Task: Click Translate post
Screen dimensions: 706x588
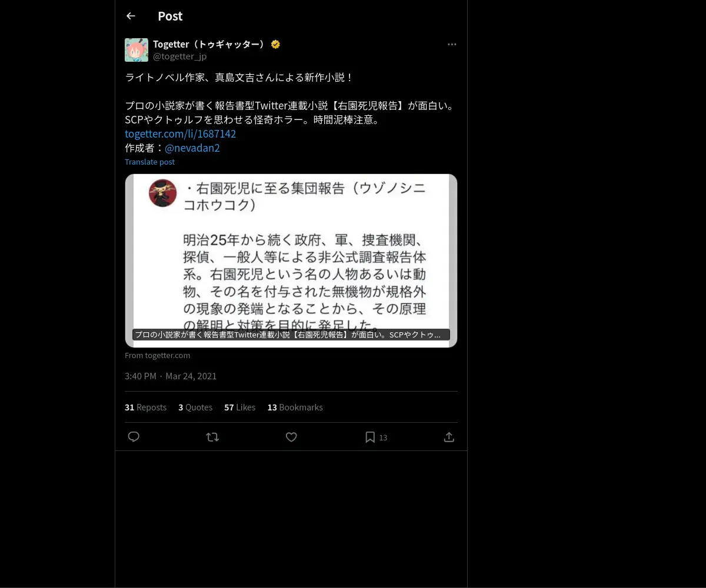Action: coord(149,162)
